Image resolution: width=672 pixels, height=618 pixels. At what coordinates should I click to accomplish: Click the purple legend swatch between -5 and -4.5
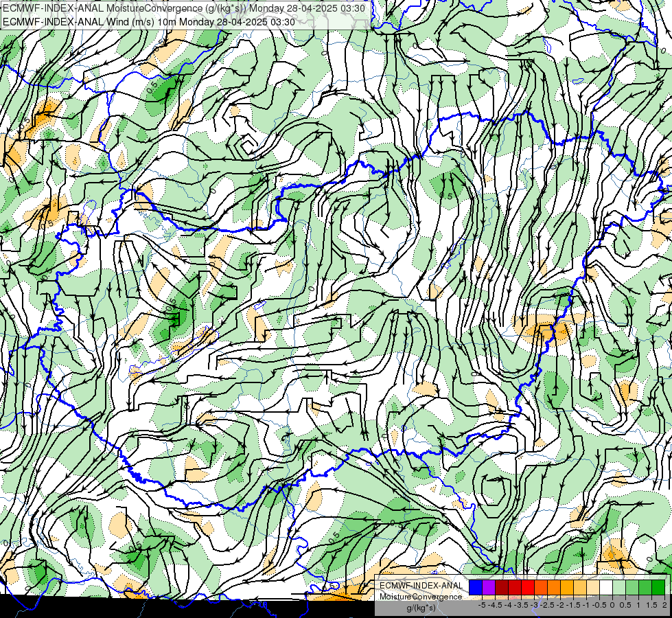click(489, 588)
